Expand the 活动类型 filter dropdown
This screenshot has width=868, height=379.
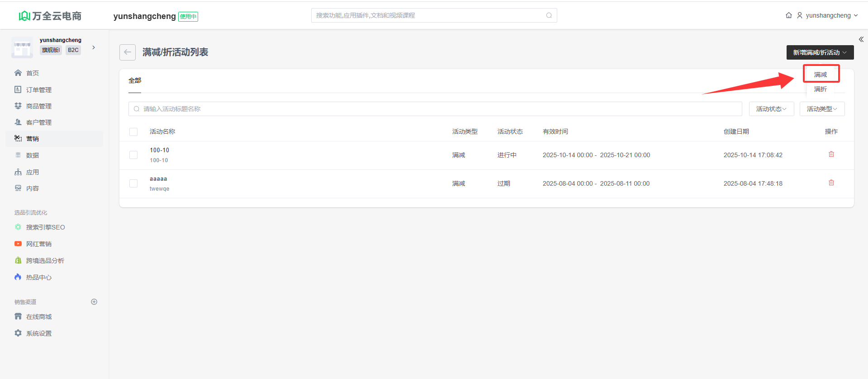(x=822, y=109)
